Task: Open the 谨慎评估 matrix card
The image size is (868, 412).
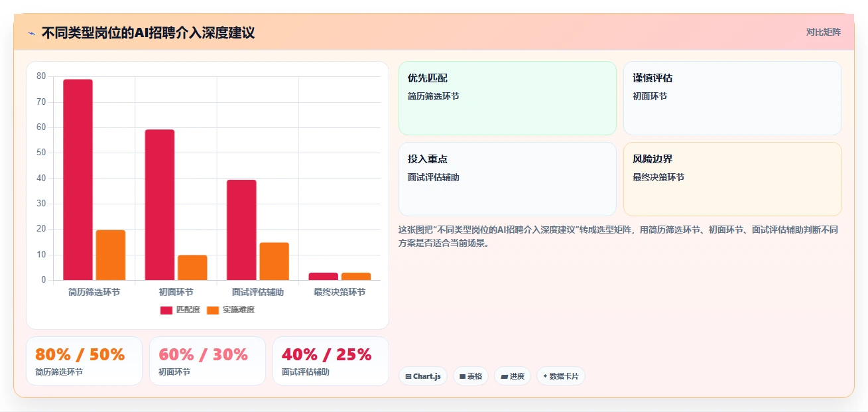Action: 733,98
